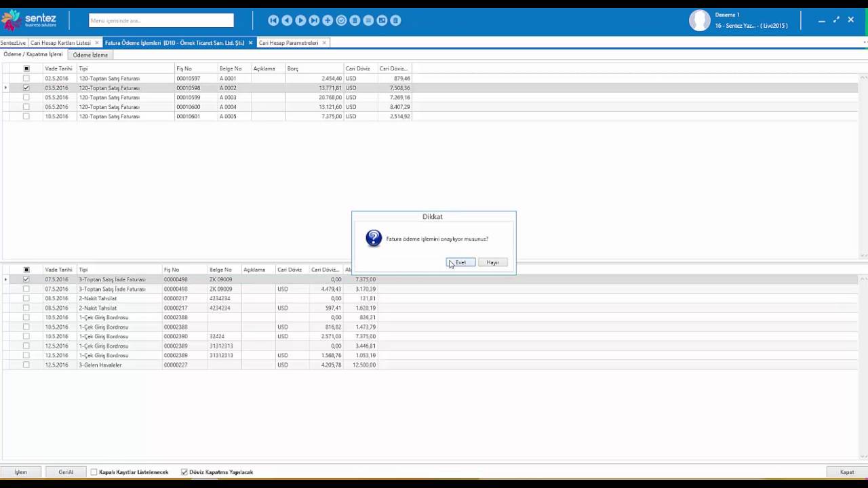
Task: Close the Fatura Ödeme İşlemleri tab
Action: click(251, 43)
